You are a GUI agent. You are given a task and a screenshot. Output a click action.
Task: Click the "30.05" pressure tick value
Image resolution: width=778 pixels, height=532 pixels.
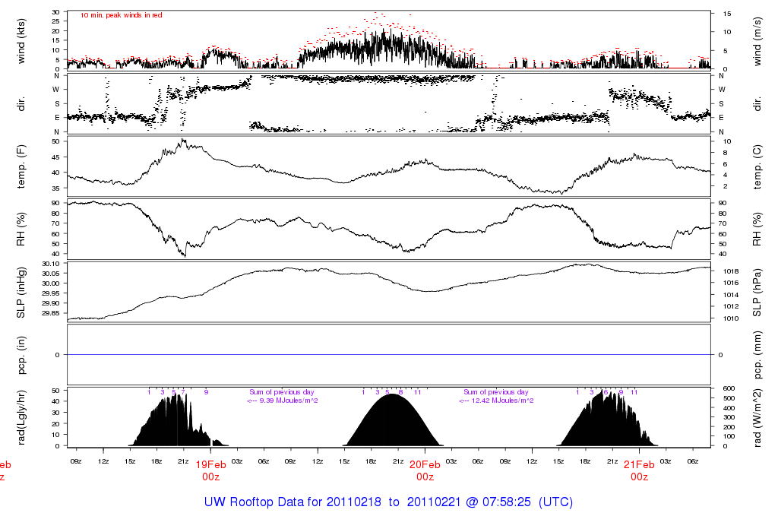click(51, 274)
